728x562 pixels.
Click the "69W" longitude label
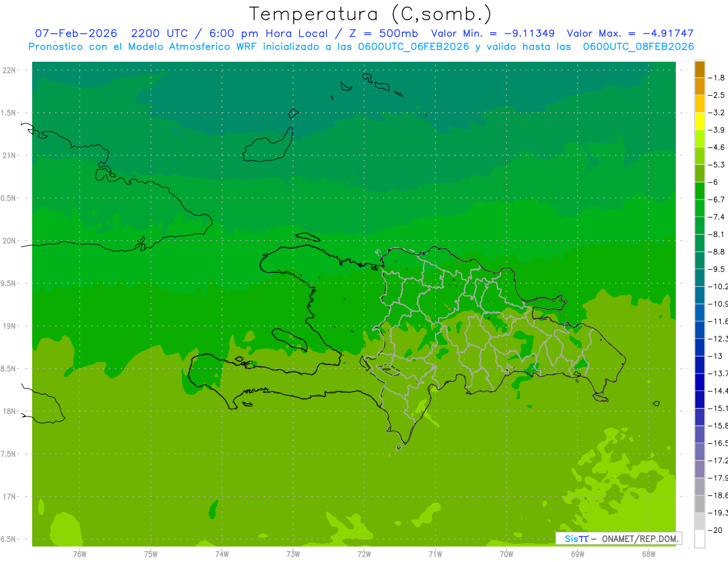tap(578, 554)
